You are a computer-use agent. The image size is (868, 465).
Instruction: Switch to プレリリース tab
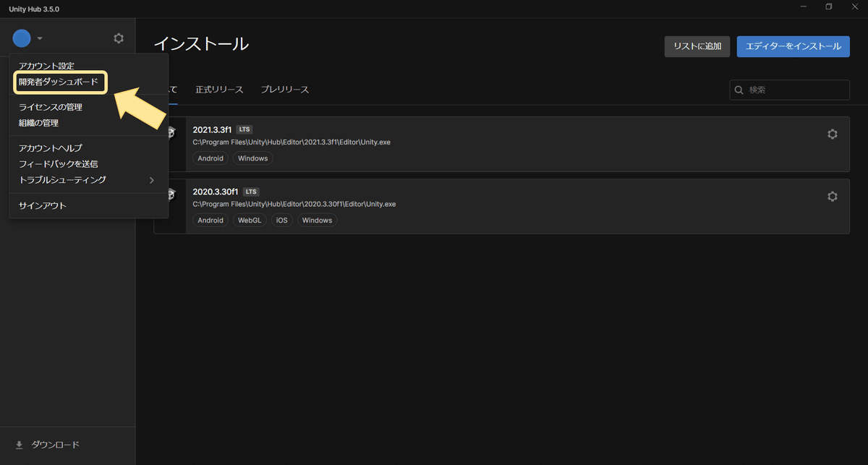point(285,90)
